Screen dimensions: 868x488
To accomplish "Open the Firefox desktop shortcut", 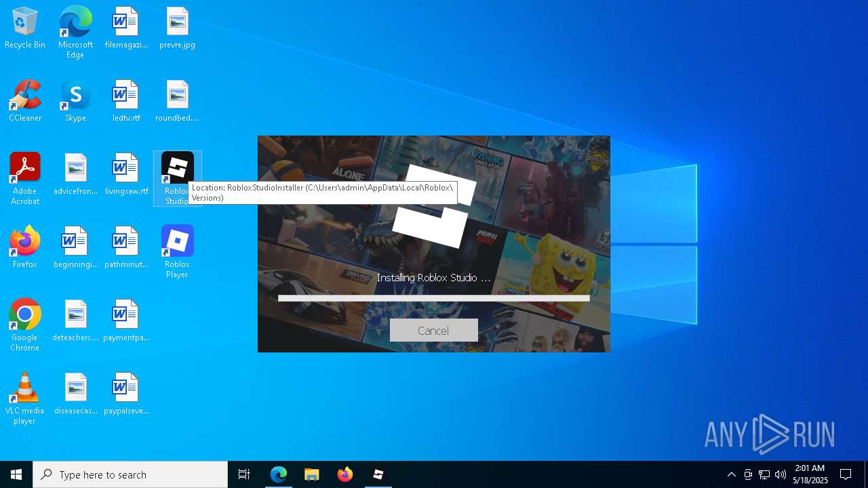I will point(25,248).
